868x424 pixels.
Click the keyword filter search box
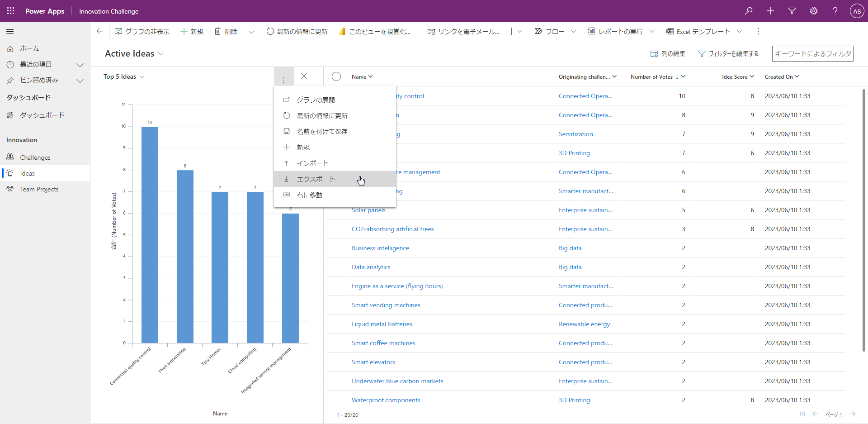click(812, 53)
